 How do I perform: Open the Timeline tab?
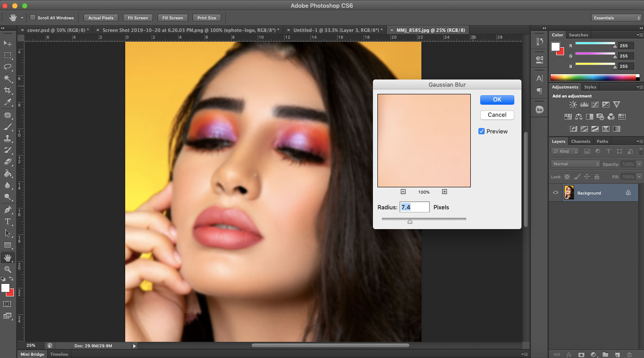pyautogui.click(x=59, y=354)
